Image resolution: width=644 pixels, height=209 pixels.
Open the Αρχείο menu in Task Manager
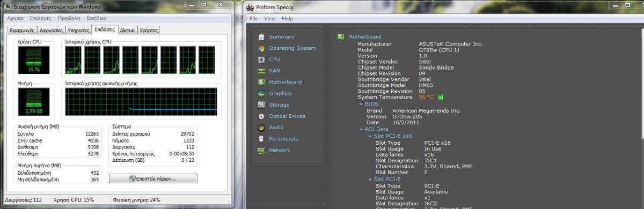(15, 18)
